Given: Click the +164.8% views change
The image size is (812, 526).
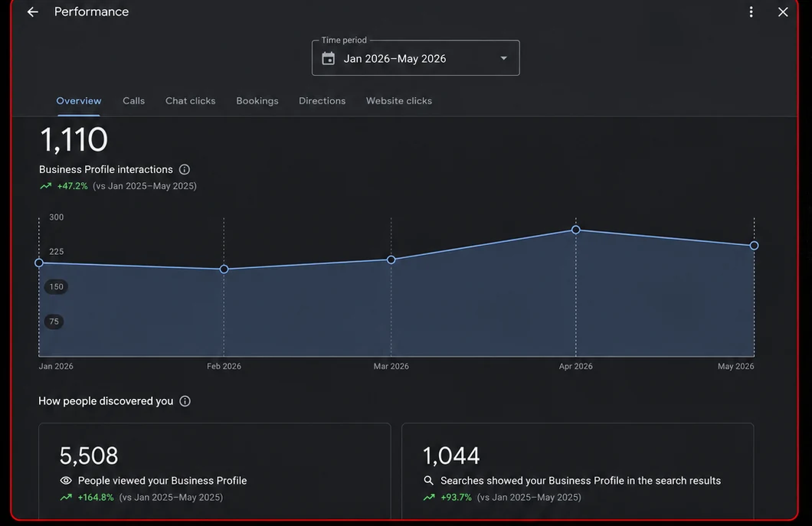Looking at the screenshot, I should point(96,498).
